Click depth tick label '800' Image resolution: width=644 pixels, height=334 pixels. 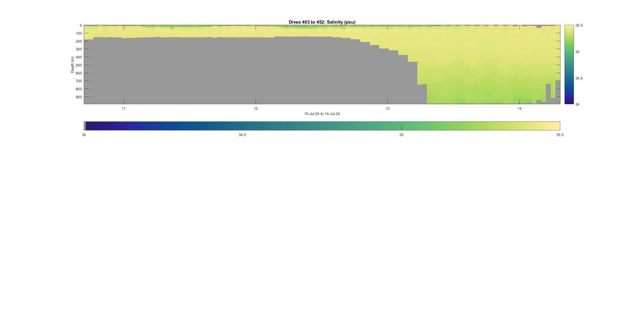click(78, 89)
